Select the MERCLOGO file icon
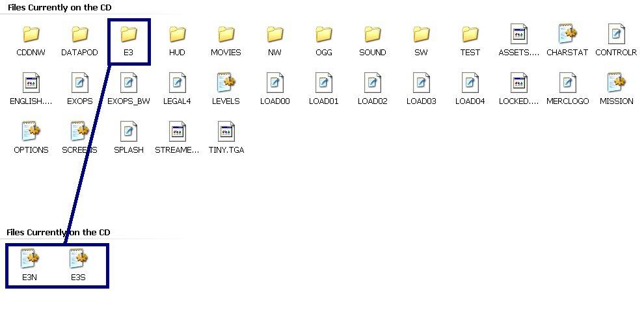Image resolution: width=644 pixels, height=325 pixels. [x=568, y=83]
